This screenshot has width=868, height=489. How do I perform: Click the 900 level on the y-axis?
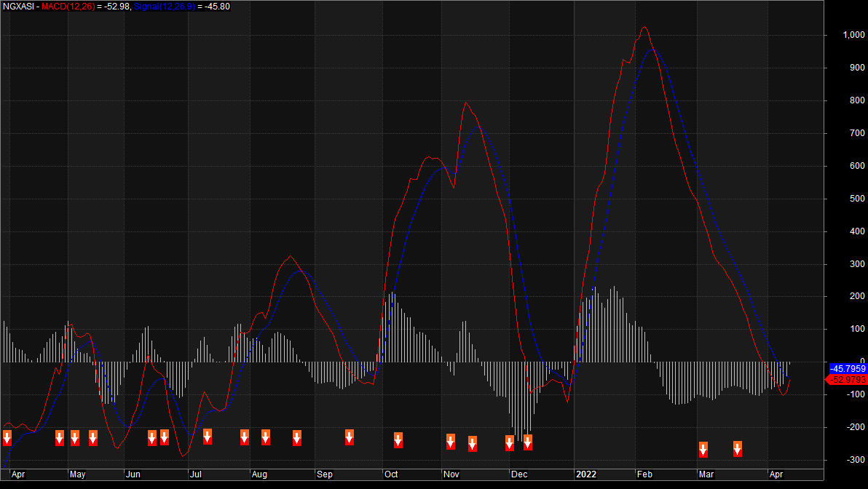pyautogui.click(x=857, y=68)
